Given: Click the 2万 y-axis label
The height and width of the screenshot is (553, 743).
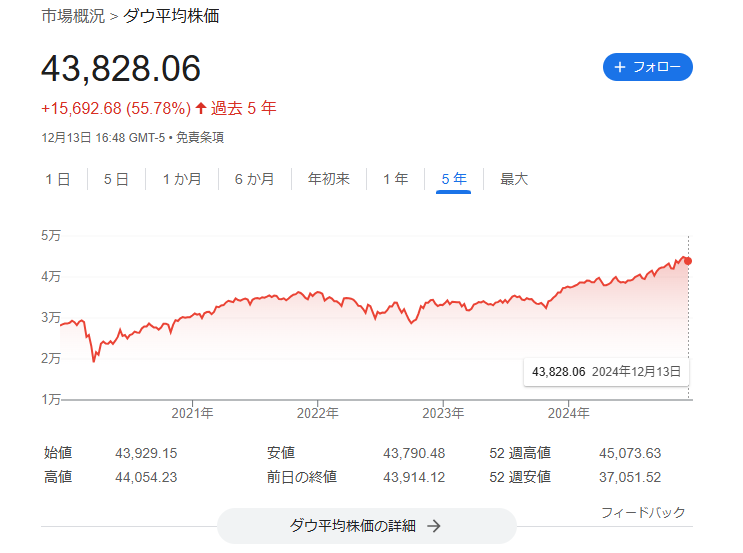Looking at the screenshot, I should coord(51,358).
